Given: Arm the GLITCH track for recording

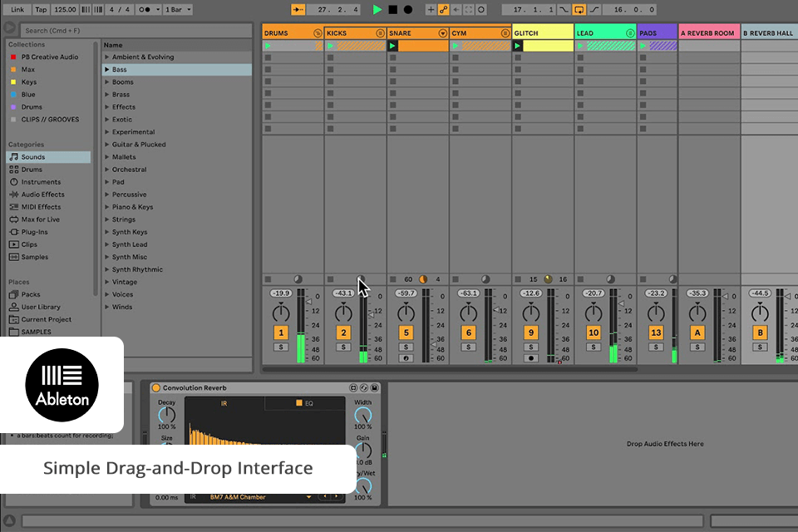Looking at the screenshot, I should (531, 358).
